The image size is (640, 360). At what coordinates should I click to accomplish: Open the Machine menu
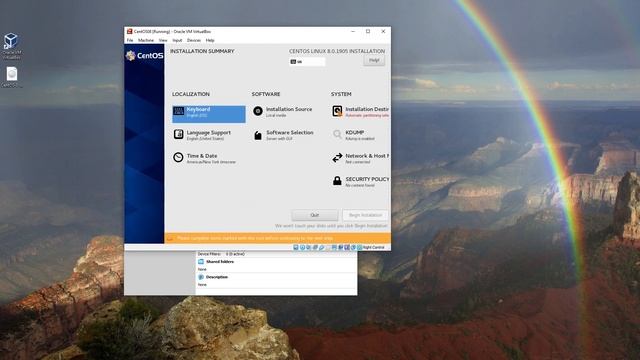pos(146,40)
